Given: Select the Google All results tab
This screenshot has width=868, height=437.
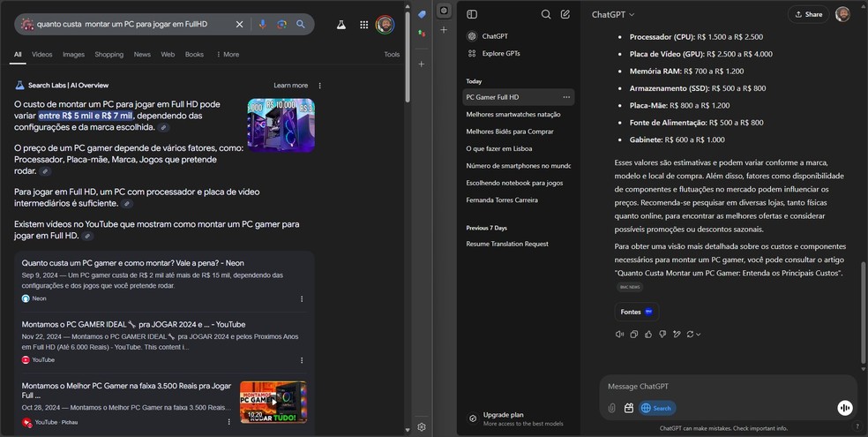Looking at the screenshot, I should point(18,54).
